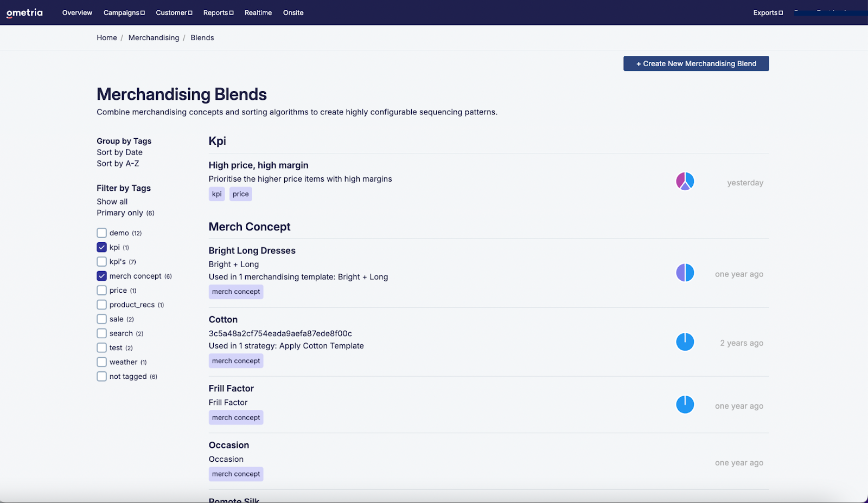Select Overview in the navigation bar
The height and width of the screenshot is (503, 868).
click(77, 12)
